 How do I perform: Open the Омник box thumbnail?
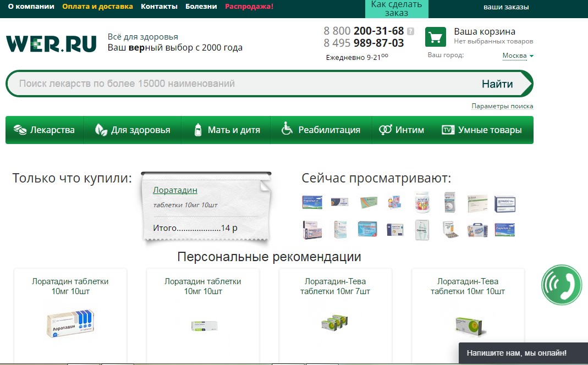[422, 229]
